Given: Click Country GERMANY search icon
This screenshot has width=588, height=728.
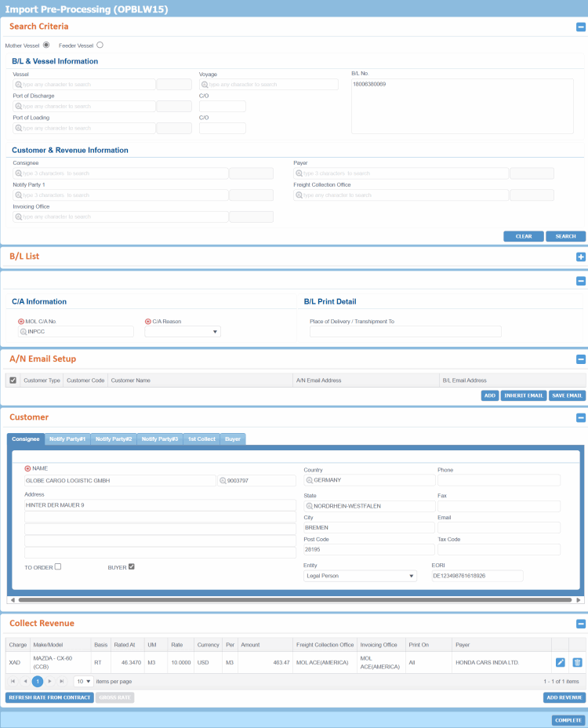Looking at the screenshot, I should [309, 480].
